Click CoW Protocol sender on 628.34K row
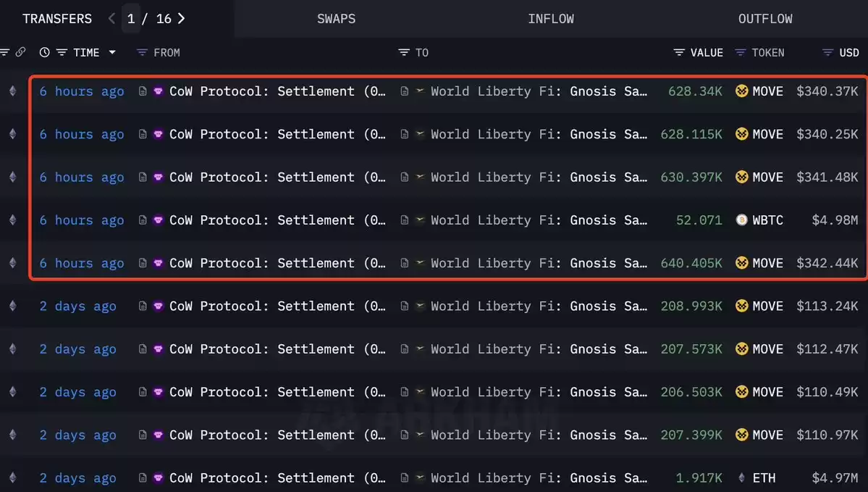 tap(277, 91)
